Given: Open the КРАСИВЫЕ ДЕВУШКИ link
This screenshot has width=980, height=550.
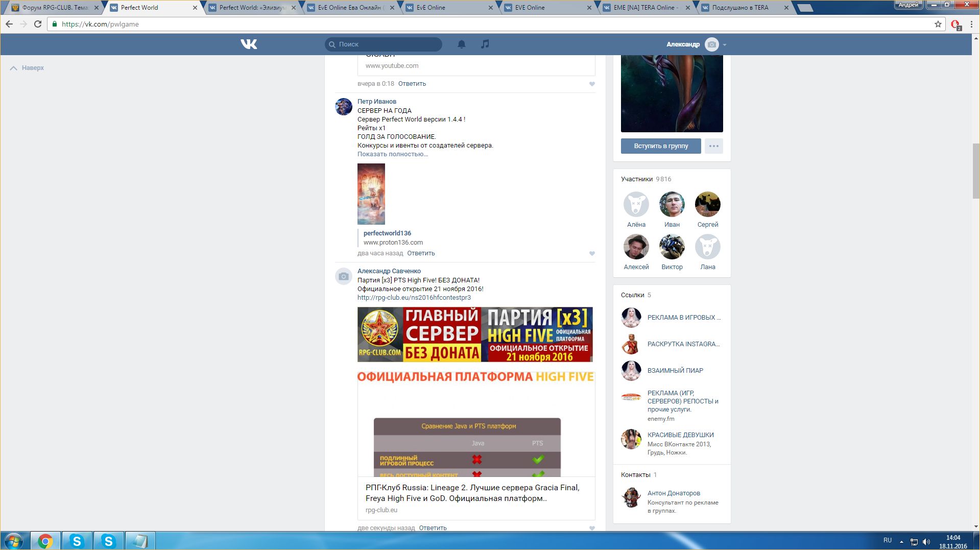Looking at the screenshot, I should pyautogui.click(x=681, y=435).
